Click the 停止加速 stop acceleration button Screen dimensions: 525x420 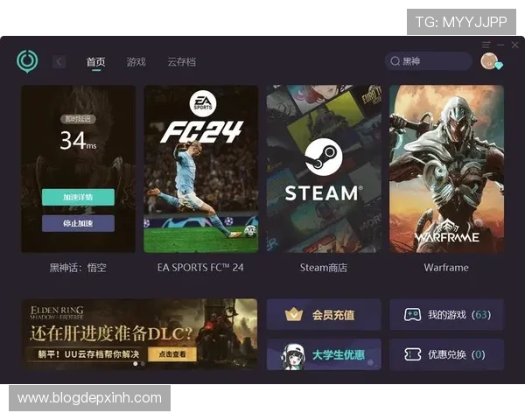click(x=78, y=223)
